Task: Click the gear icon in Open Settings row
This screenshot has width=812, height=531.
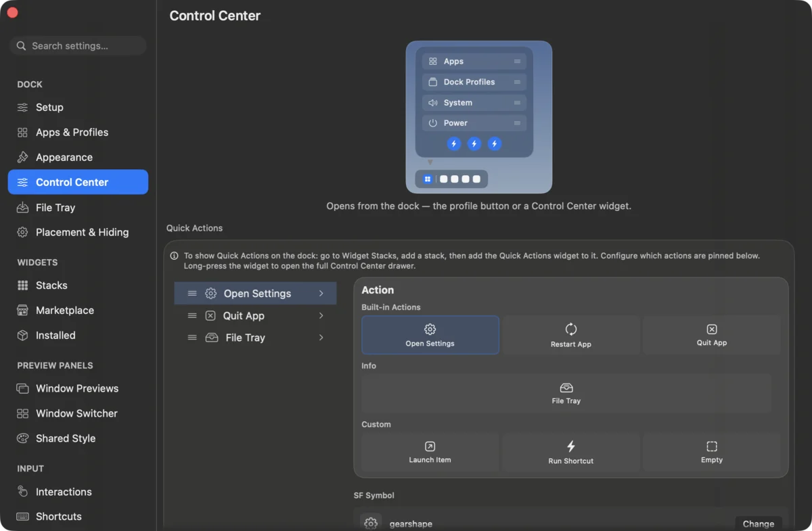Action: [x=211, y=294]
